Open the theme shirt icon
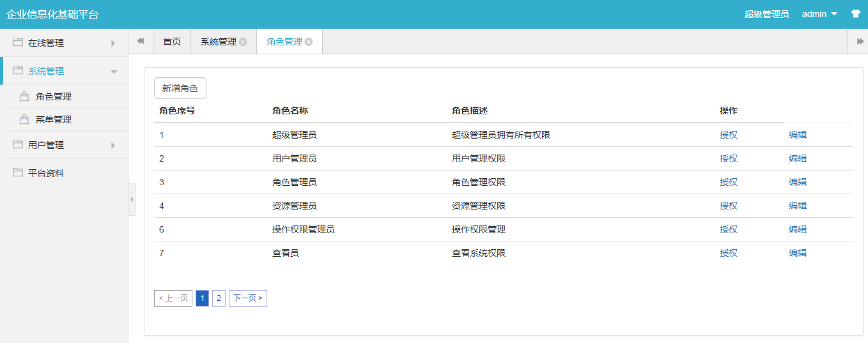 (855, 14)
